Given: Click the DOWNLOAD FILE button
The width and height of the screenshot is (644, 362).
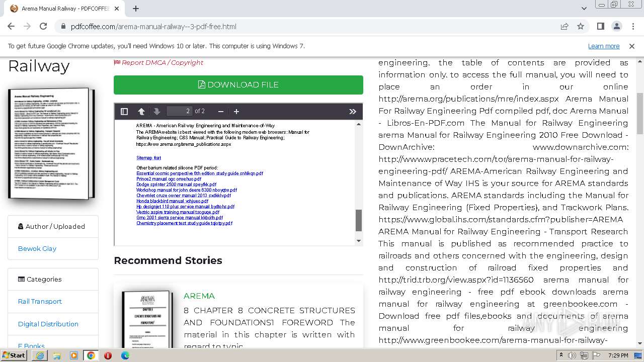Looking at the screenshot, I should pyautogui.click(x=238, y=85).
